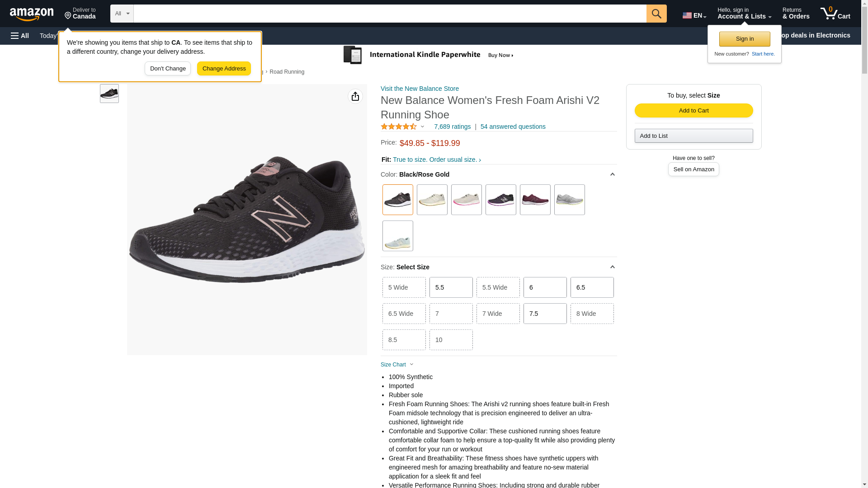Click the Add to Cart button
This screenshot has height=488, width=868.
click(694, 111)
